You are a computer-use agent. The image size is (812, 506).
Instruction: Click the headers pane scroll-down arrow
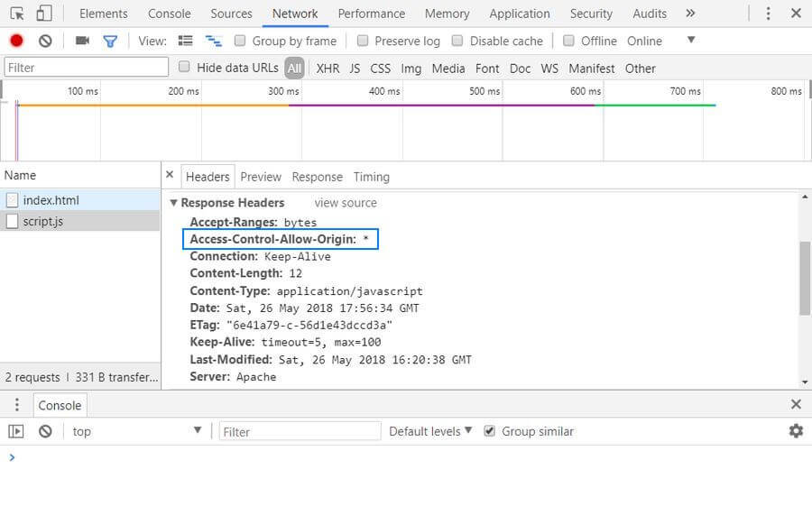(x=805, y=382)
